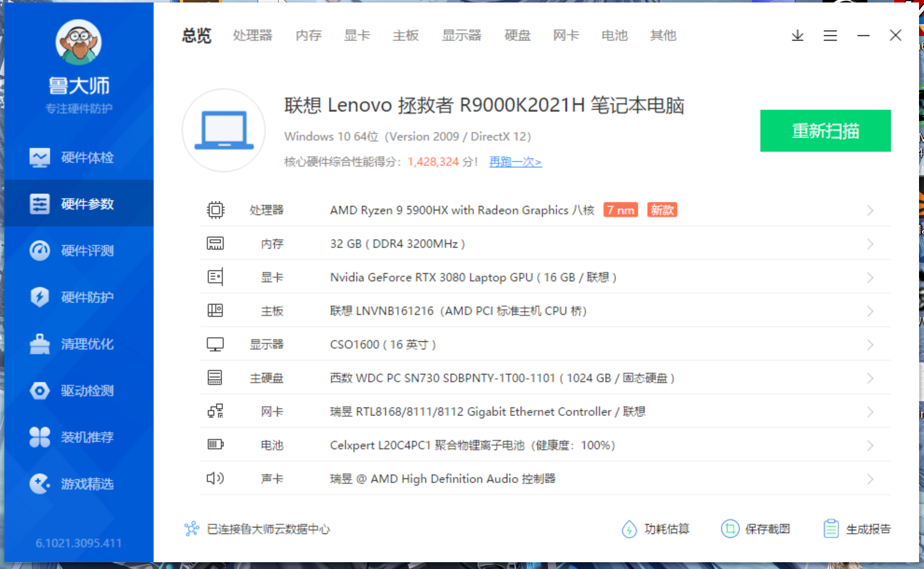This screenshot has height=569, width=924.
Task: Click AMD Ryzen 9 5900HX processor text
Action: coord(462,210)
